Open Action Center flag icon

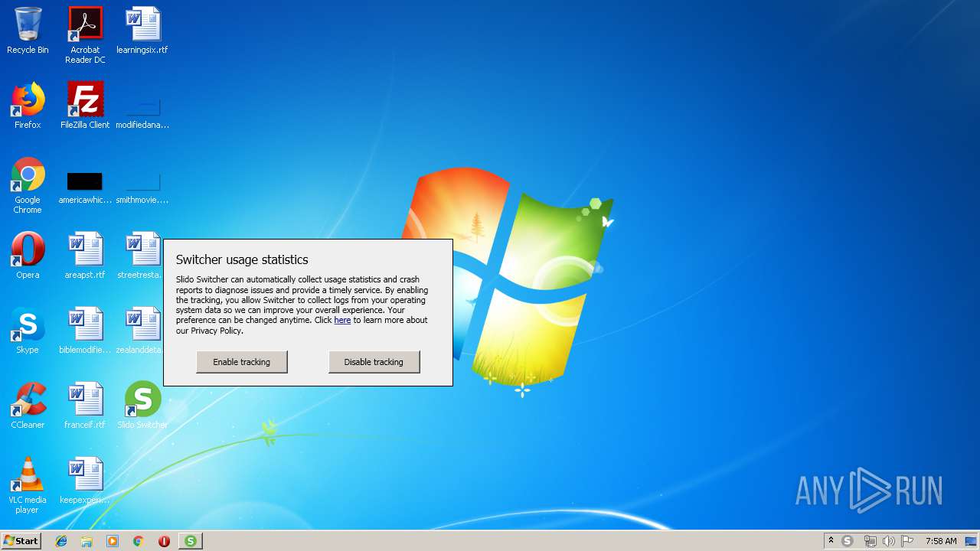click(907, 541)
